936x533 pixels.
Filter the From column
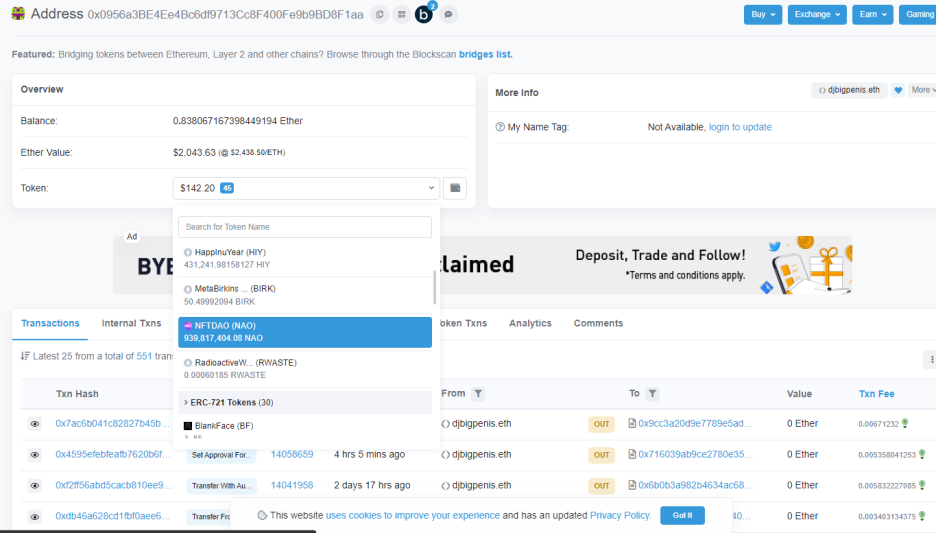point(478,393)
